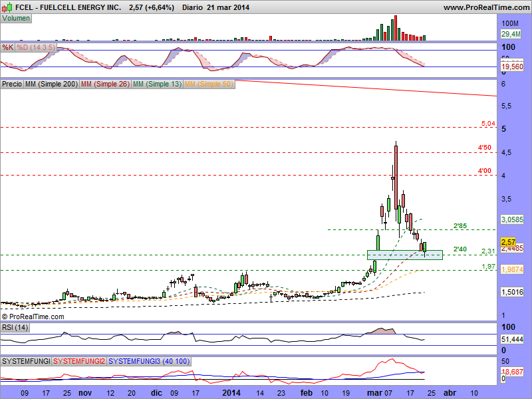Click the 2'85 support level label
Image resolution: width=532 pixels, height=399 pixels.
click(x=460, y=225)
